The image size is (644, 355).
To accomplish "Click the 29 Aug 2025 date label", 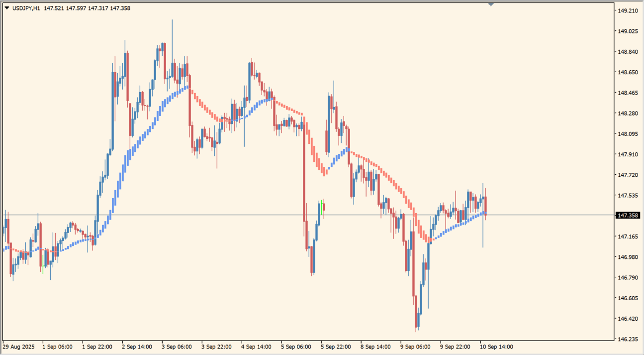I will 19,347.
